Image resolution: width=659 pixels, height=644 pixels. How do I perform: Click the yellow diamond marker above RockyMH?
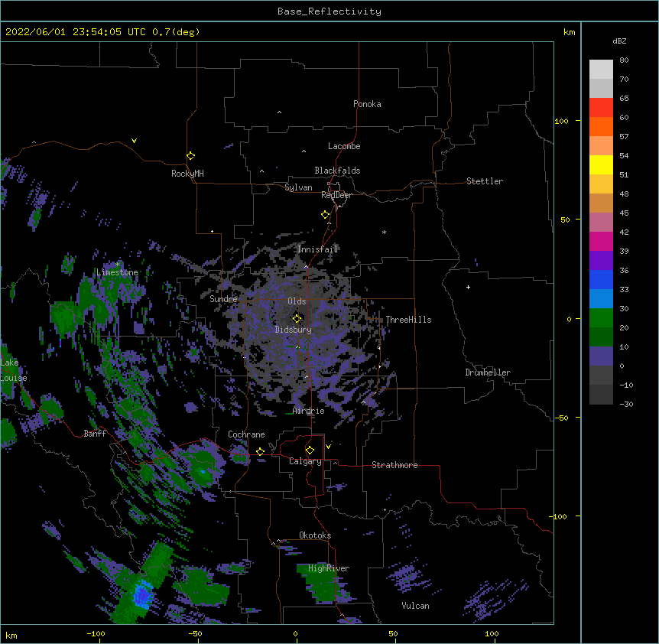pyautogui.click(x=190, y=156)
